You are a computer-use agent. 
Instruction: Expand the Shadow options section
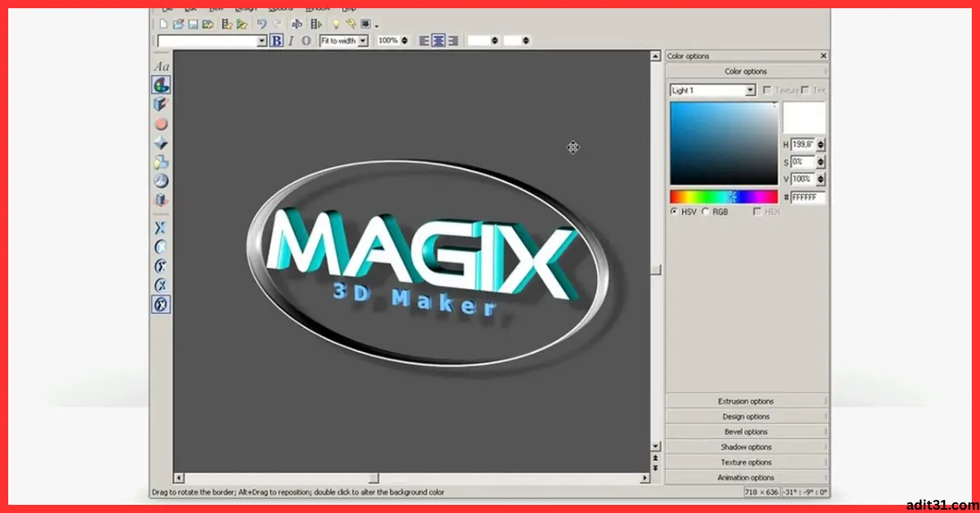point(746,447)
